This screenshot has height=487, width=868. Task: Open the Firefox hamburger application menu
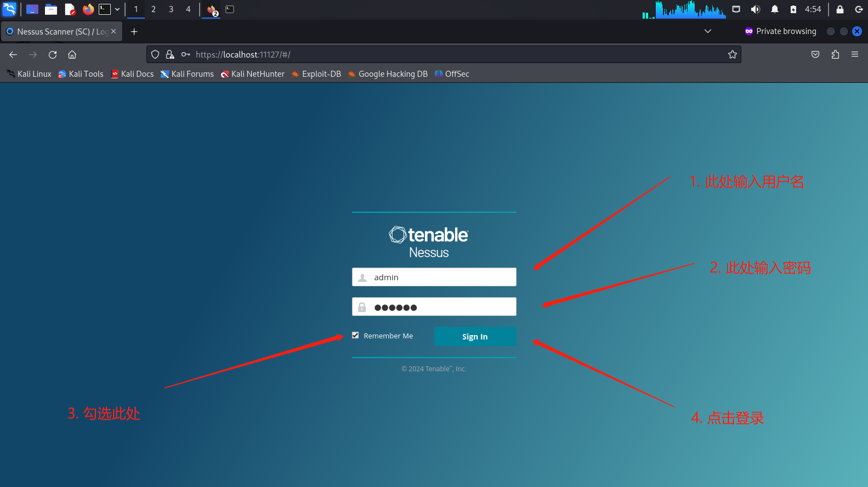point(855,55)
